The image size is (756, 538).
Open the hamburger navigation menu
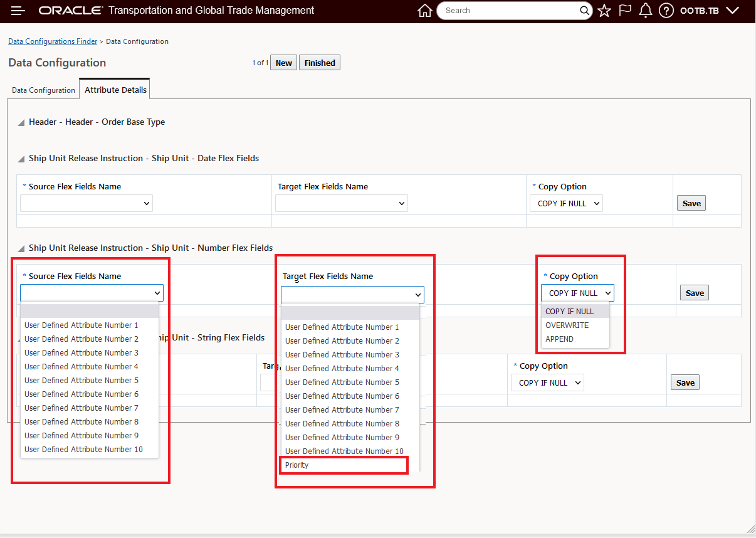click(18, 11)
